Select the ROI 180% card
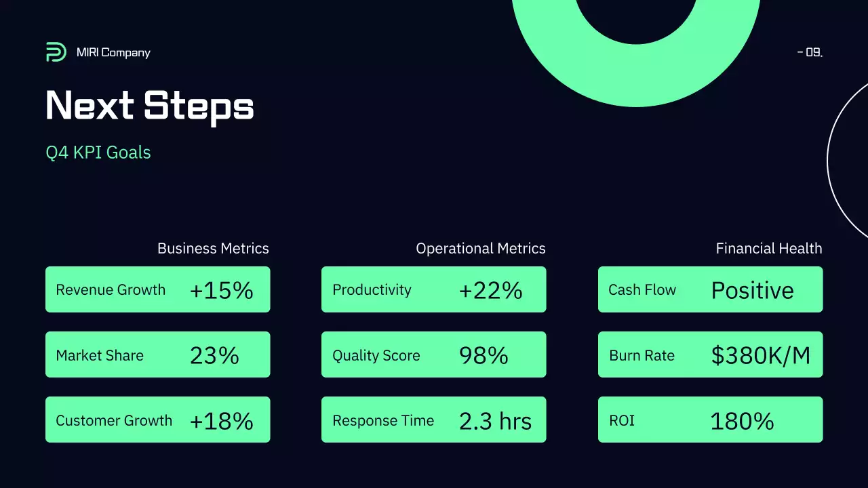Screen dimensions: 868x488 click(710, 420)
